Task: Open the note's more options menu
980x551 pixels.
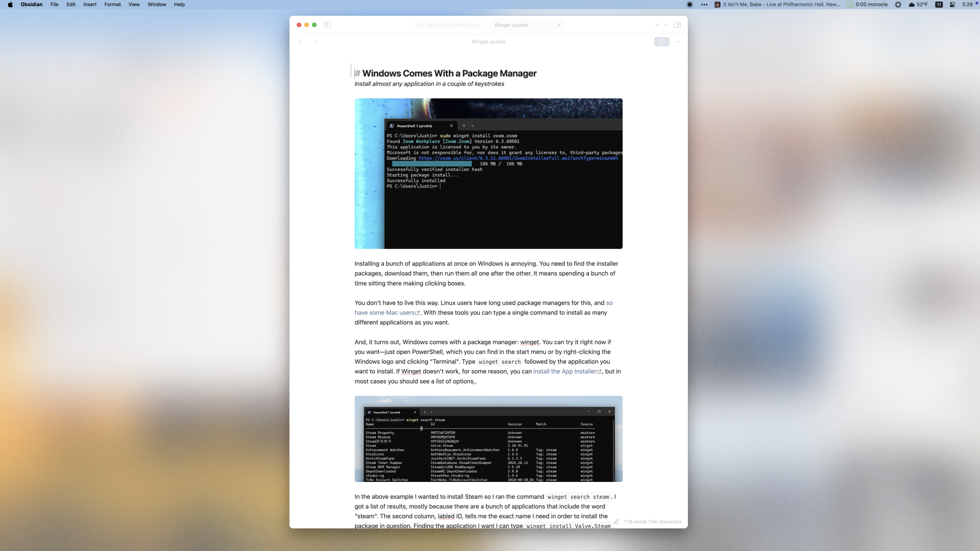Action: point(677,42)
